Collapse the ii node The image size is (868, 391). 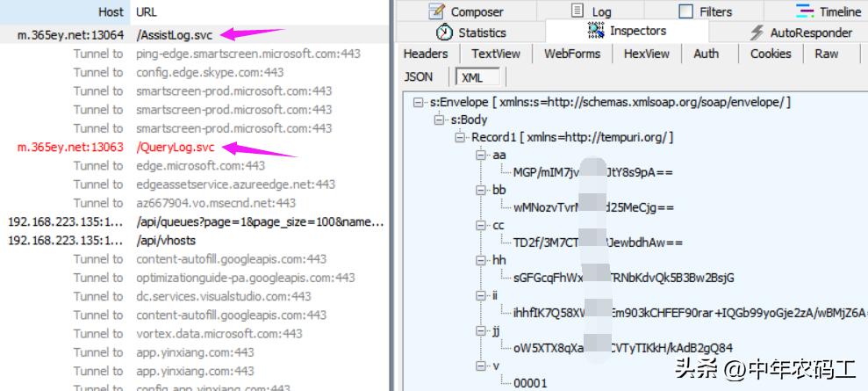point(481,295)
